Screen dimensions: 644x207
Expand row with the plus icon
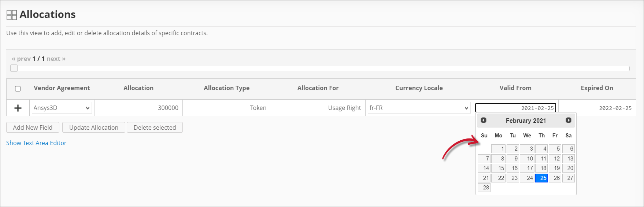pos(18,108)
